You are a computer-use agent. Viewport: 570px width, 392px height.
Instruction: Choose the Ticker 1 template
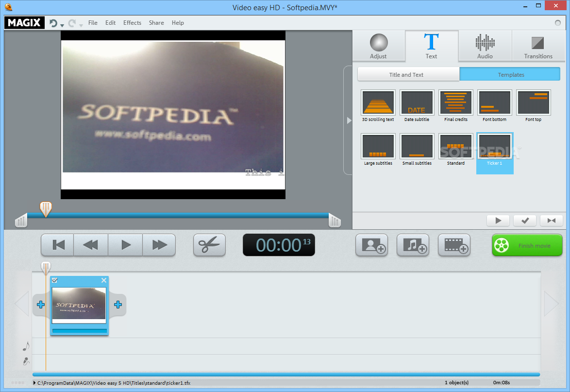[495, 153]
